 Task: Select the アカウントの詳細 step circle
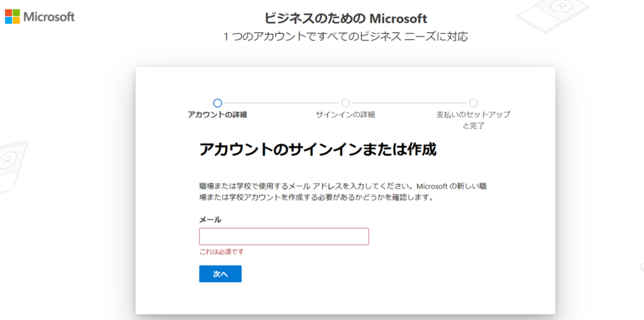(x=218, y=102)
